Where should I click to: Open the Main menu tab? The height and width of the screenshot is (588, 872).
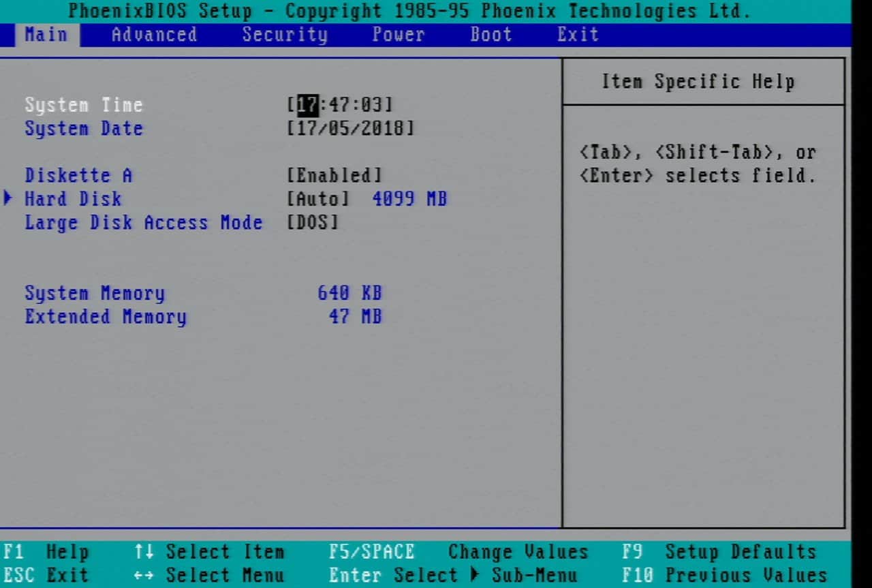click(46, 35)
